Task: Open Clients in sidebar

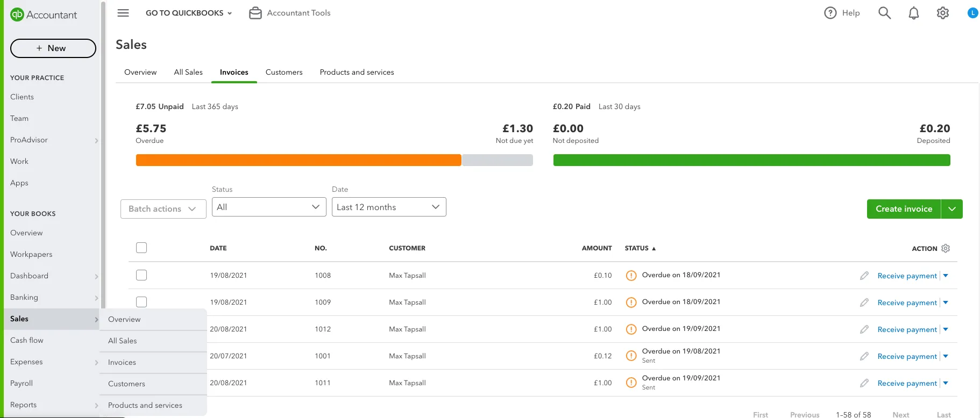Action: click(22, 97)
